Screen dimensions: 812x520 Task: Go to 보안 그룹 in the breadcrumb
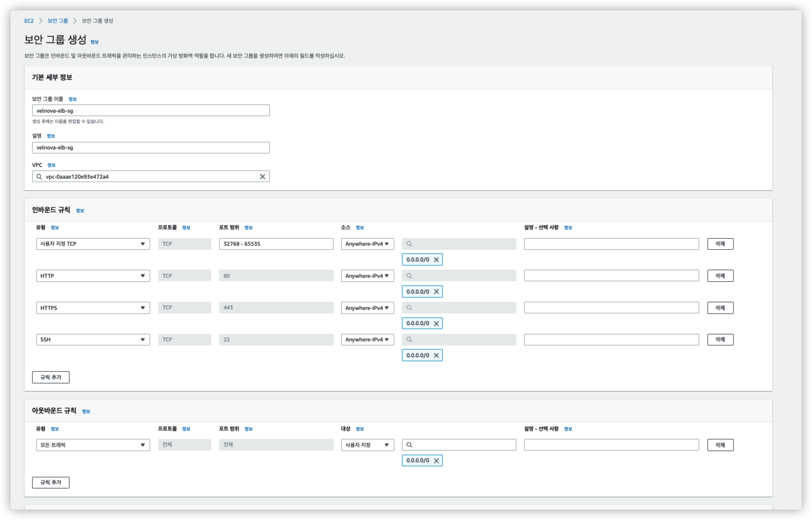58,21
